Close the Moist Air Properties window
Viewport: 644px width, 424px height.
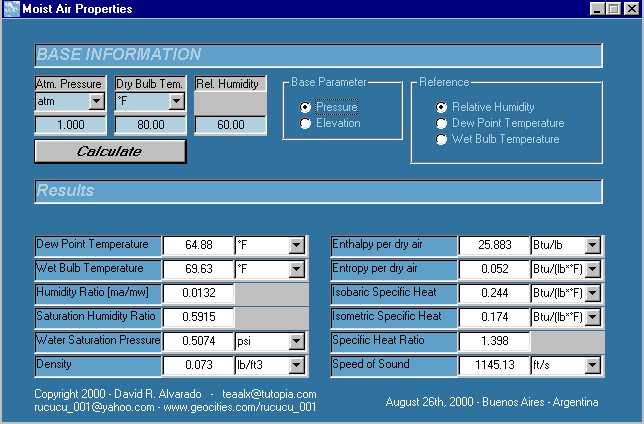[631, 9]
